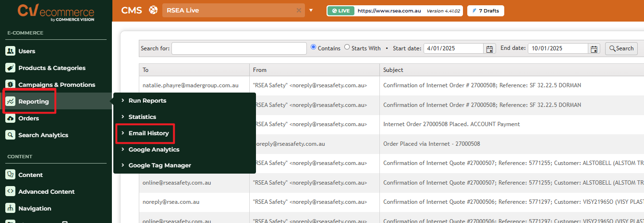Open Campaigns & Promotions menu item
Viewport: 644px width, 223px height.
point(56,84)
